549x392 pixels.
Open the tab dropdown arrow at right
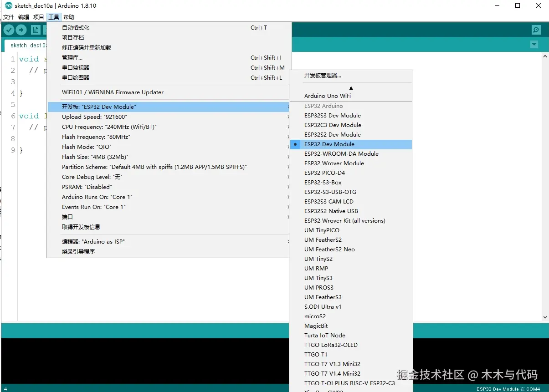(534, 45)
